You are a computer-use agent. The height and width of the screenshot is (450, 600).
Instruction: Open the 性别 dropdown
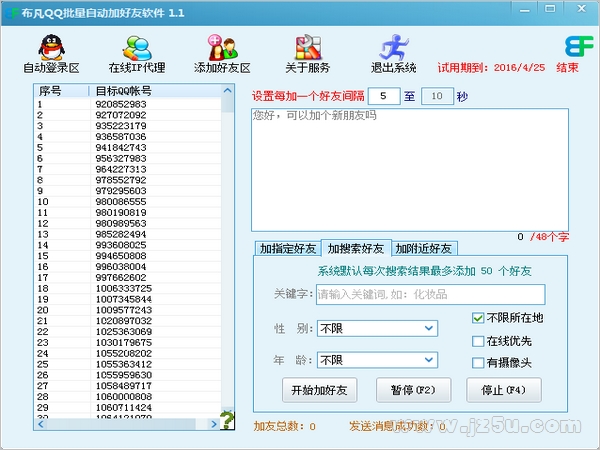(x=377, y=328)
